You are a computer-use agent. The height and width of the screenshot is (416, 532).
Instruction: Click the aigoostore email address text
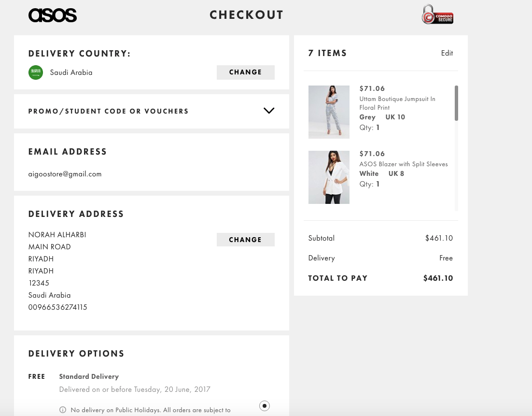[x=65, y=174]
